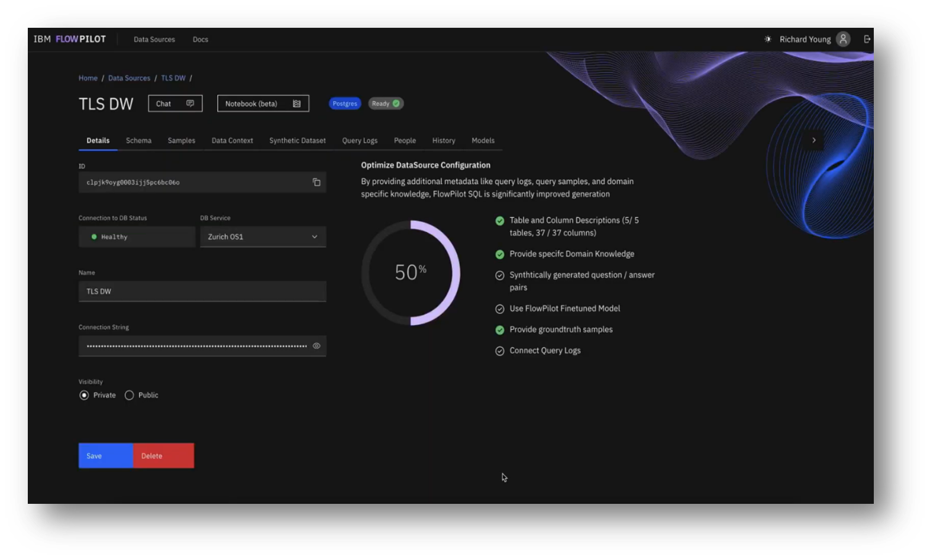Screen dimensions: 930x560
Task: Switch to the Models tab
Action: tap(483, 141)
